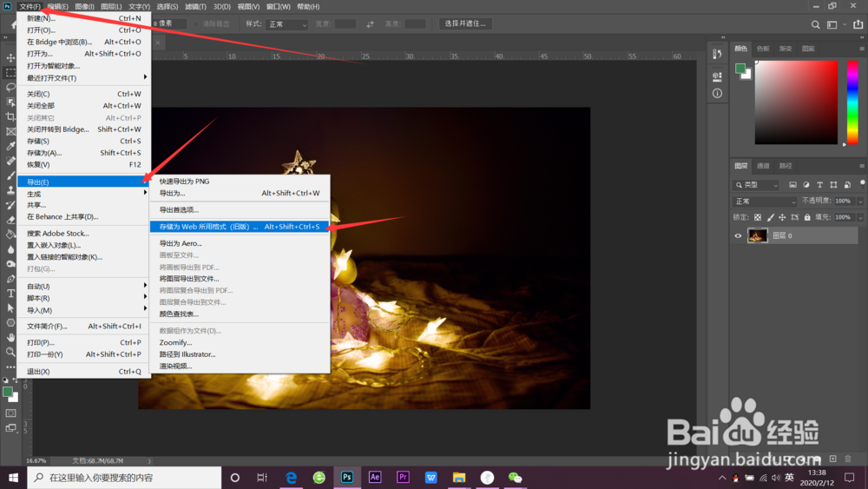Open the 滤镜(T) menu
The image size is (868, 489).
tap(195, 7)
